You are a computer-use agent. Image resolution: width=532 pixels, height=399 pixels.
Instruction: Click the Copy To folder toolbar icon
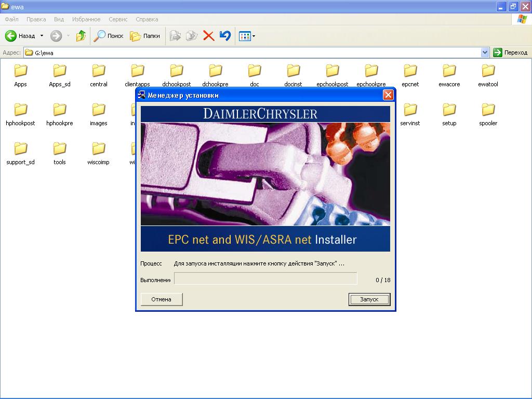tap(192, 36)
